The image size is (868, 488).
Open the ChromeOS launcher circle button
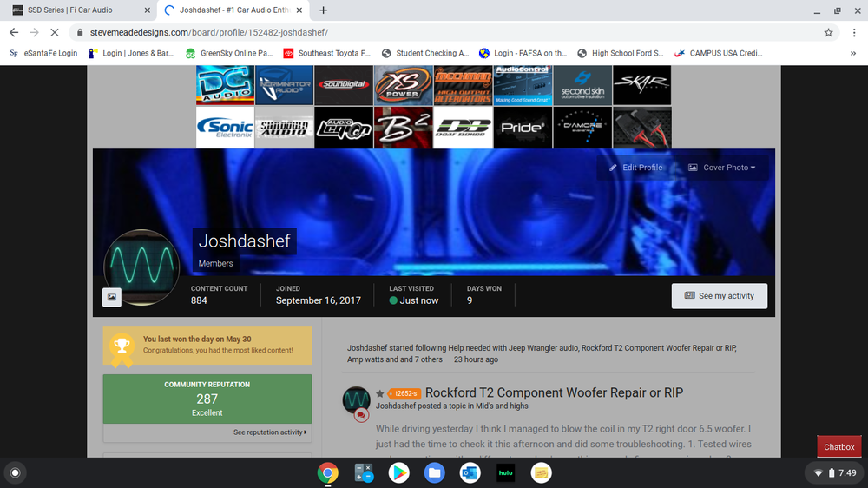point(16,472)
